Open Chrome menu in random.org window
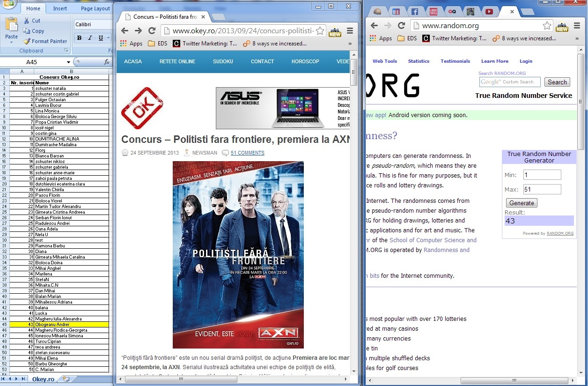The height and width of the screenshot is (386, 588). coord(577,26)
